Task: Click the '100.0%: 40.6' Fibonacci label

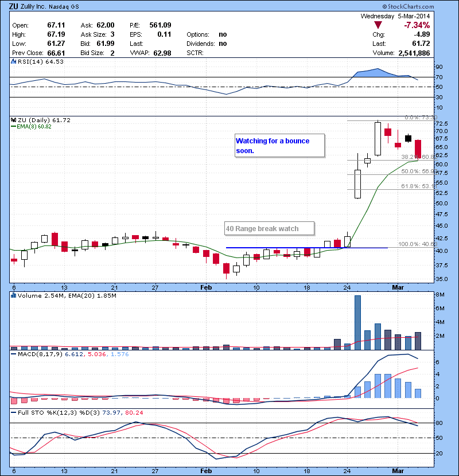Action: (x=418, y=244)
